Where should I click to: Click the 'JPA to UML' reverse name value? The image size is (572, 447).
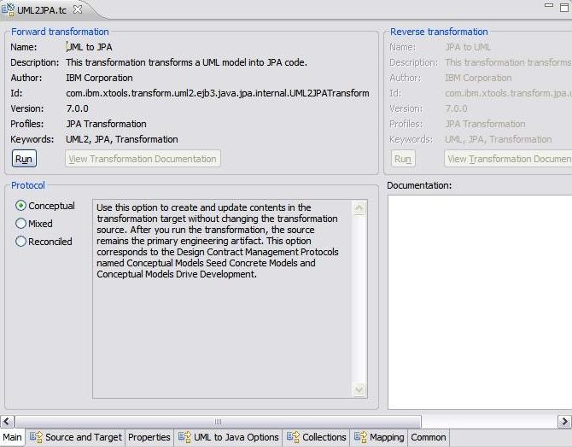[468, 47]
